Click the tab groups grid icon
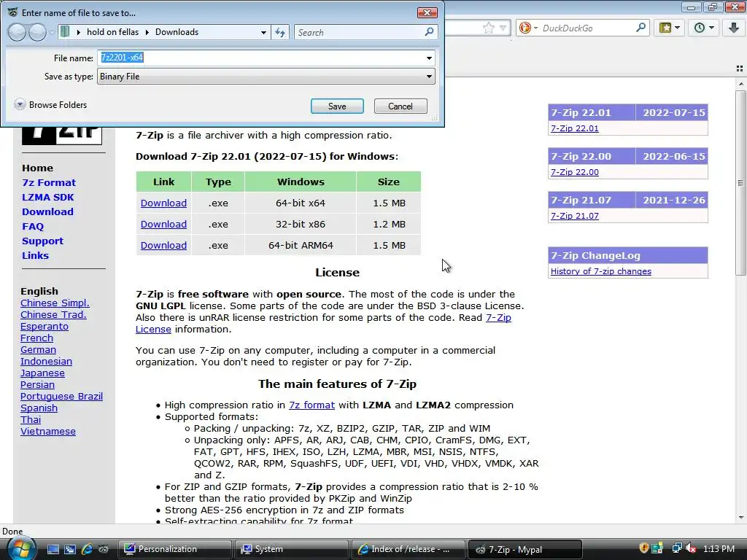The image size is (747, 560). pos(740,69)
